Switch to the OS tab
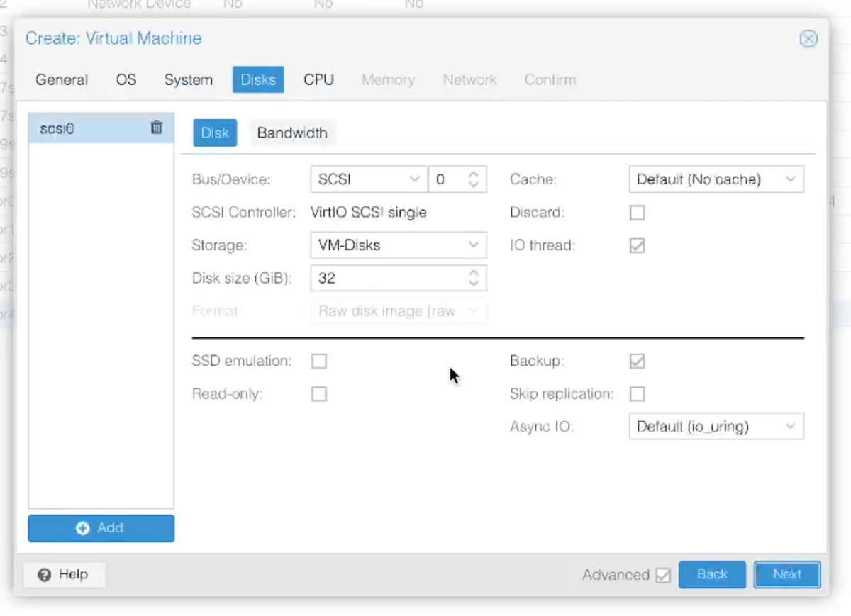The height and width of the screenshot is (616, 851). click(126, 79)
